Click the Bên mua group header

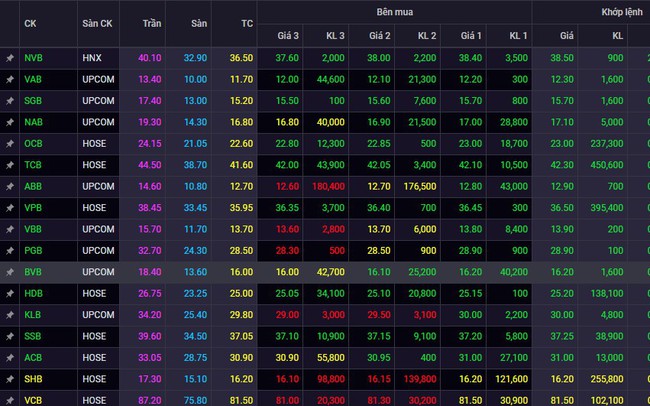point(395,12)
